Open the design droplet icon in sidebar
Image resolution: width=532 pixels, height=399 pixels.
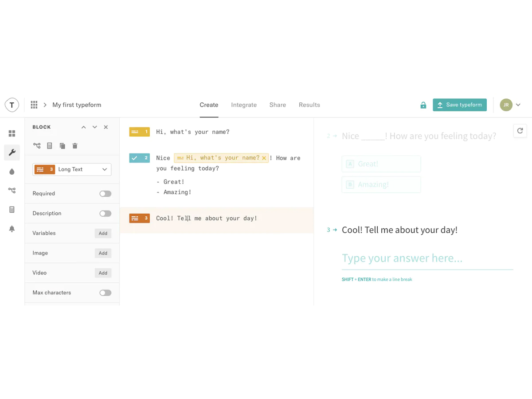12,172
